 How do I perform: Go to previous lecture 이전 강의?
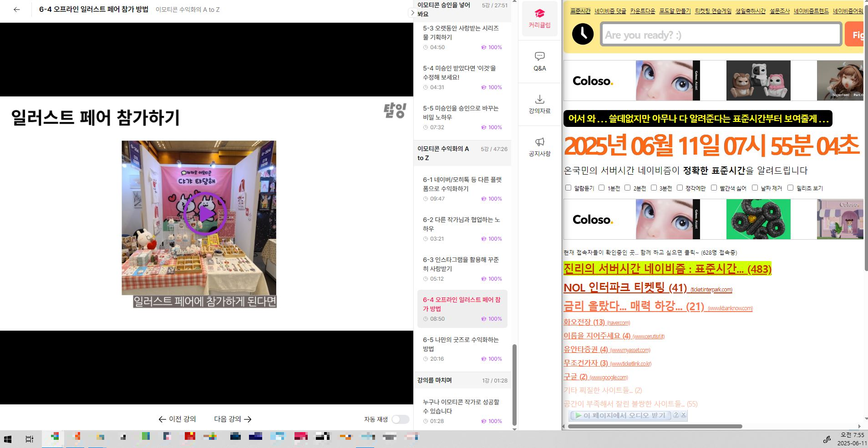tap(177, 419)
